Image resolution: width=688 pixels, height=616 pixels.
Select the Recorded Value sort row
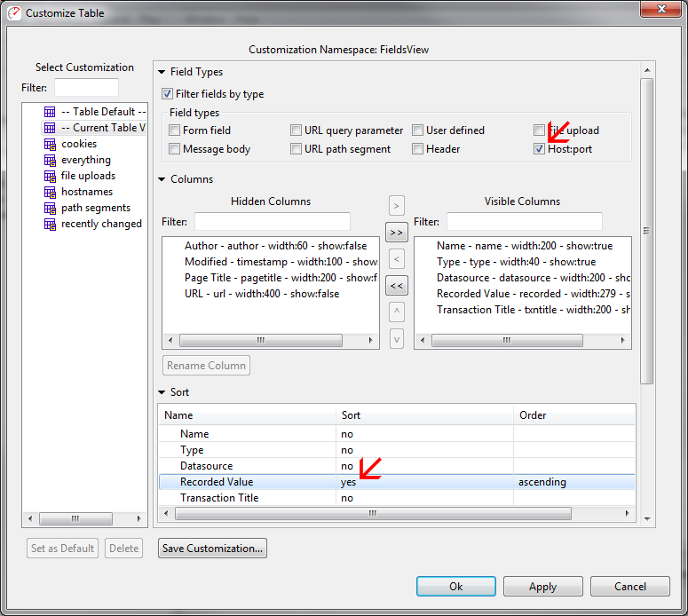point(217,482)
